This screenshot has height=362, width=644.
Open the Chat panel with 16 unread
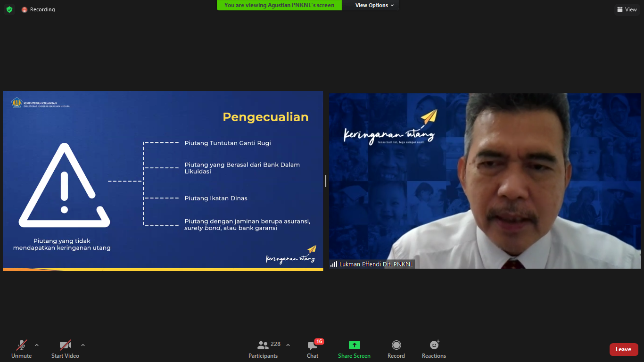(313, 349)
